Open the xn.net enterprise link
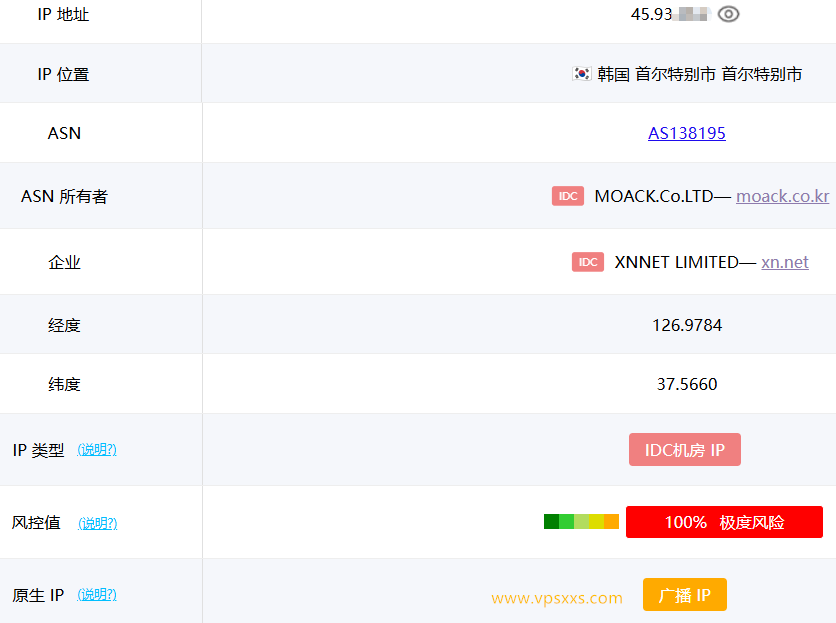 pos(784,262)
